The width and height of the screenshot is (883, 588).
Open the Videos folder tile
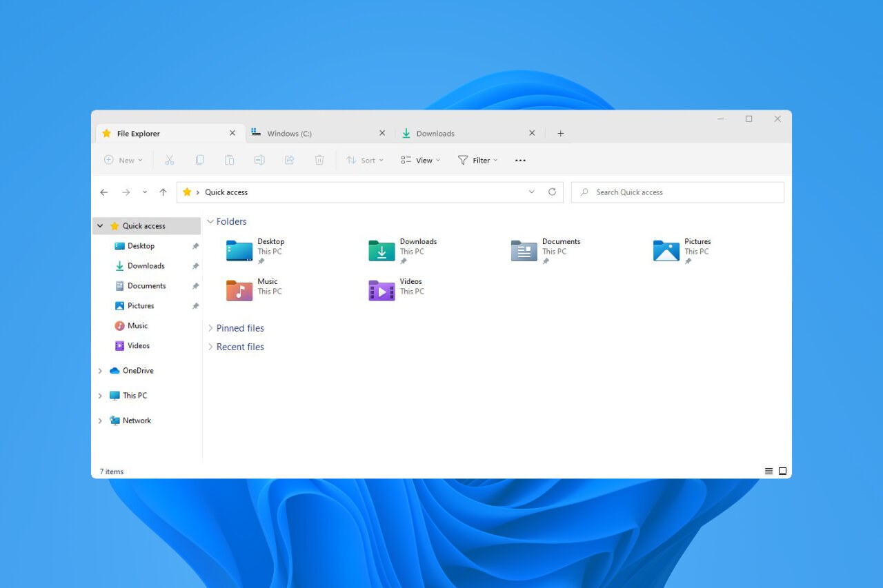(x=395, y=290)
